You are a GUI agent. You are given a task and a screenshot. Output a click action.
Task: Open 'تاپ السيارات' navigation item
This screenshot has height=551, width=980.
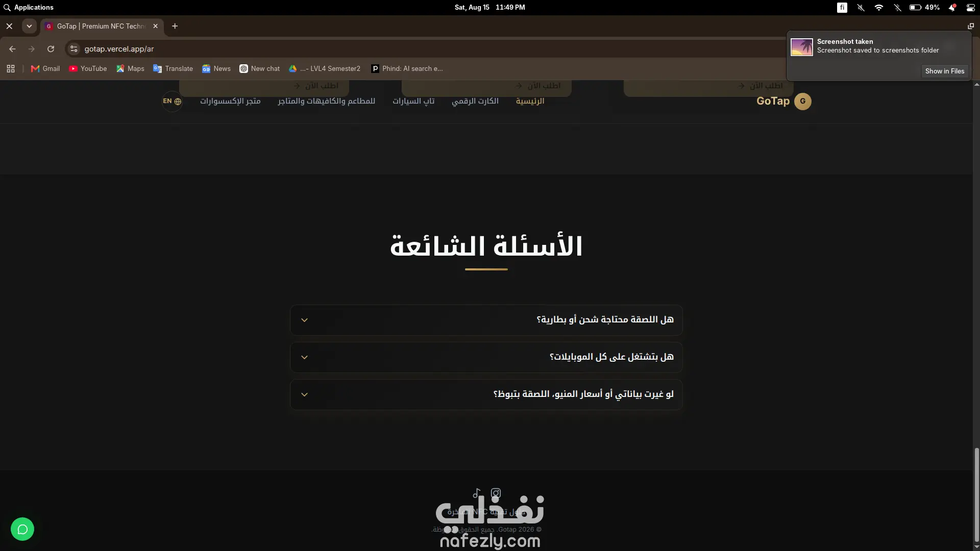pos(413,101)
